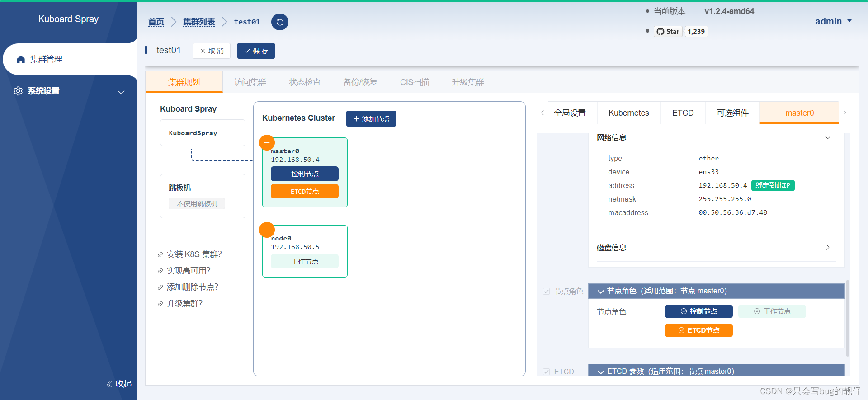Image resolution: width=868 pixels, height=400 pixels.
Task: Select the ETCD settings tab
Action: coord(683,113)
